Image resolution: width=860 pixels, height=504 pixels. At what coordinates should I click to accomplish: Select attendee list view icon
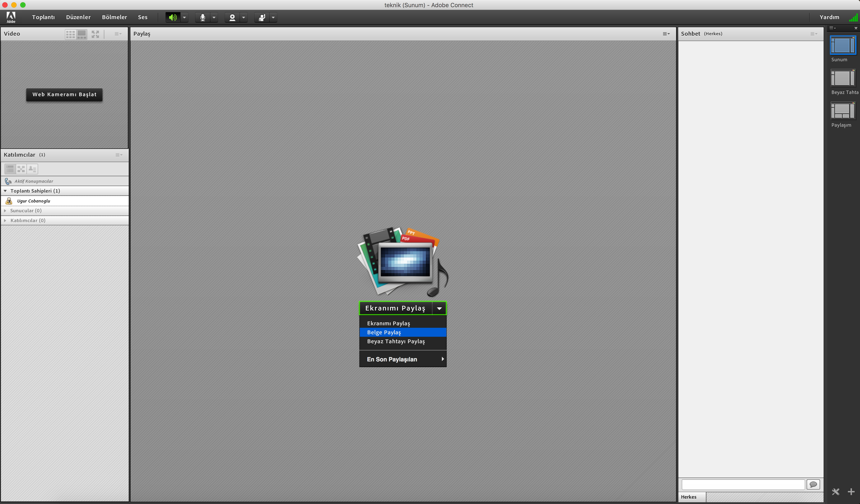pyautogui.click(x=10, y=169)
